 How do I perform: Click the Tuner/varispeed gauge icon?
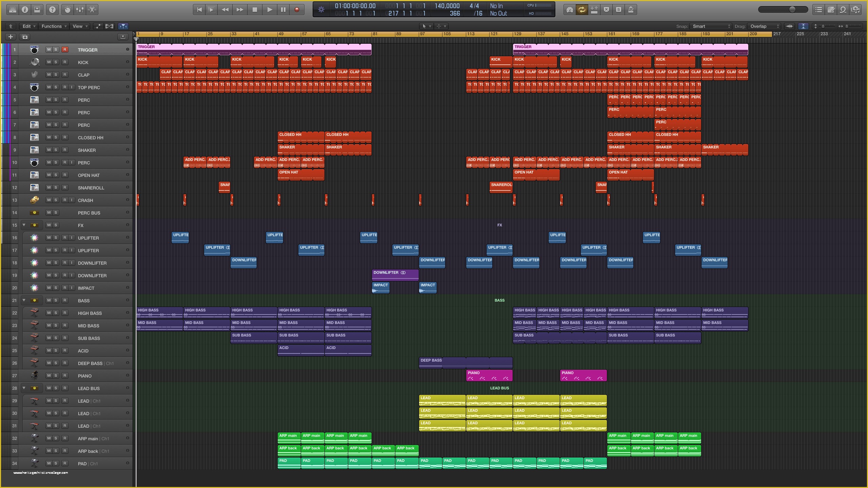point(570,10)
